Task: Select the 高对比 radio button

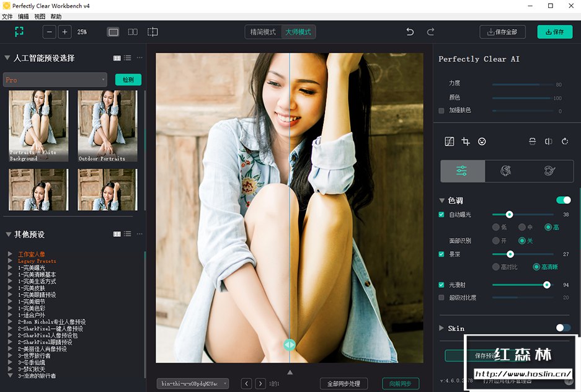Action: [496, 267]
